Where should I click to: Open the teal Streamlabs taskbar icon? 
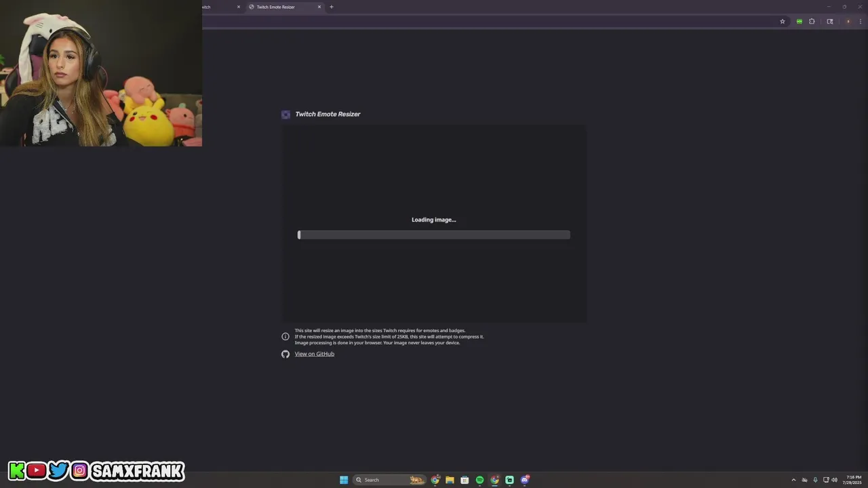509,480
